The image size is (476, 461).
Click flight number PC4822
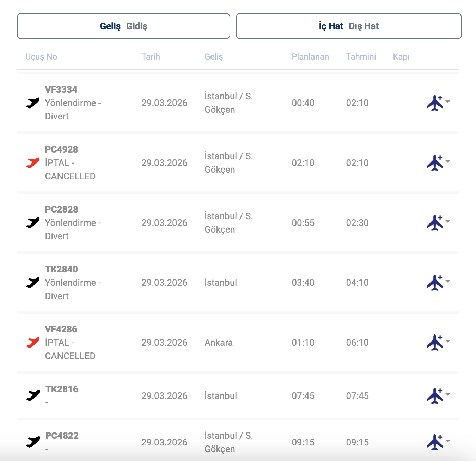click(62, 436)
